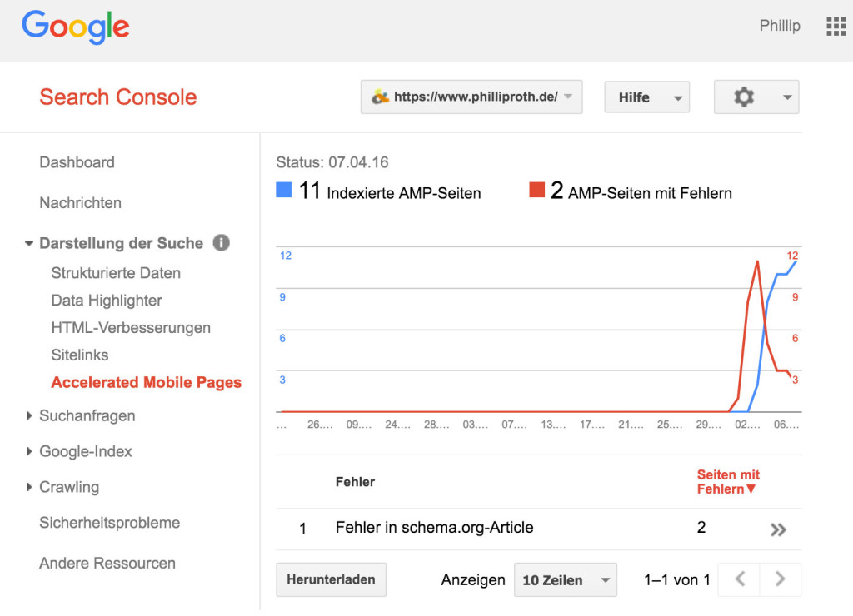Open the settings gear menu

[756, 97]
